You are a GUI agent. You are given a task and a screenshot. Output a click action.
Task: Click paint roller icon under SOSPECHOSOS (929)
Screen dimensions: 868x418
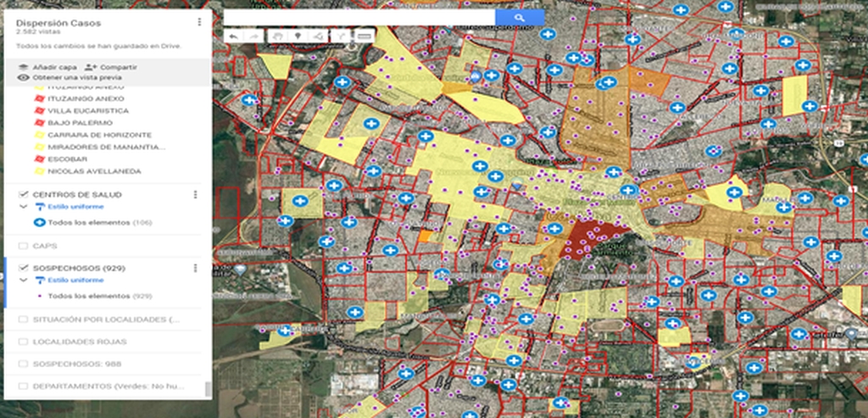[x=39, y=281]
